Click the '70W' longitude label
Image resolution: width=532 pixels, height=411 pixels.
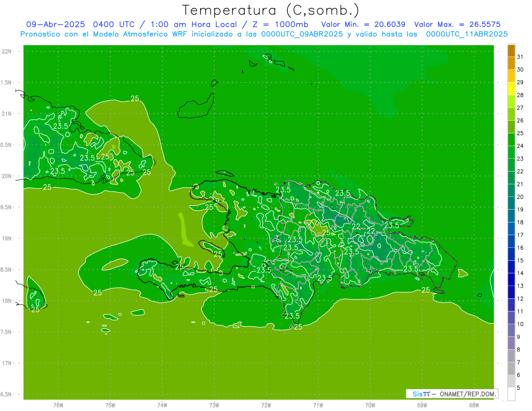point(370,405)
